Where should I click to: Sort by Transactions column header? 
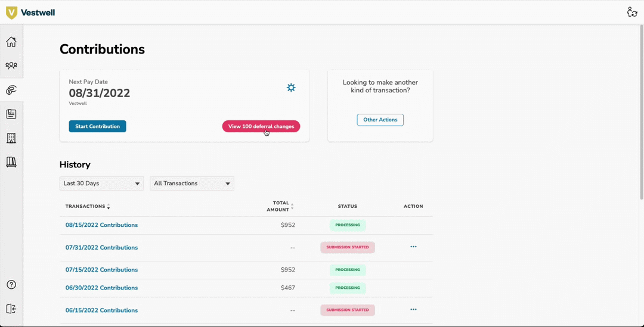[87, 207]
